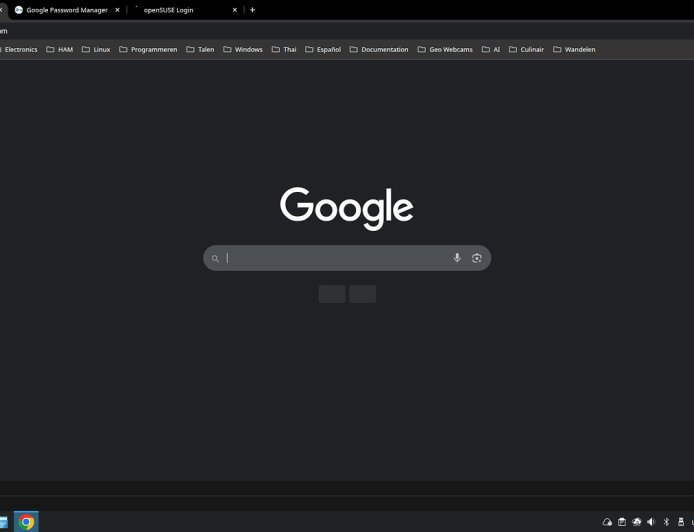The image size is (694, 532).
Task: Click inside the Google search field
Action: click(x=335, y=258)
